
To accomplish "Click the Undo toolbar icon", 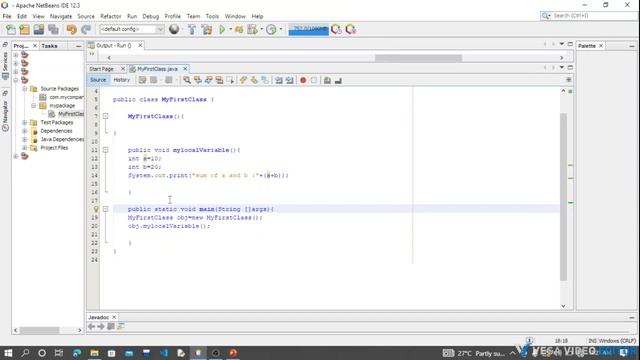I will tap(71, 29).
